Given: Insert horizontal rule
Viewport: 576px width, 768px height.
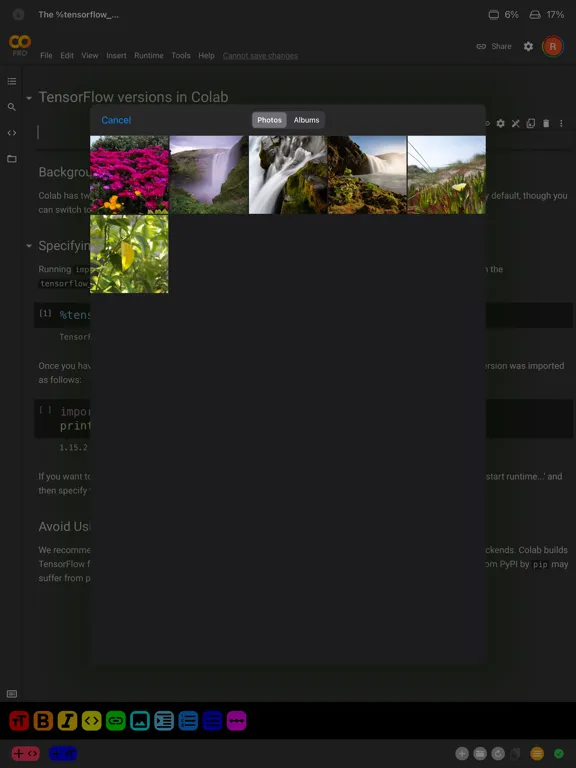Looking at the screenshot, I should tap(237, 720).
